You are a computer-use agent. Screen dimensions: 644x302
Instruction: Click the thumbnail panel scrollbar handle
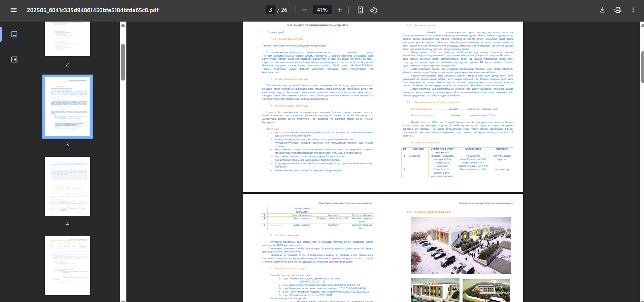123,62
